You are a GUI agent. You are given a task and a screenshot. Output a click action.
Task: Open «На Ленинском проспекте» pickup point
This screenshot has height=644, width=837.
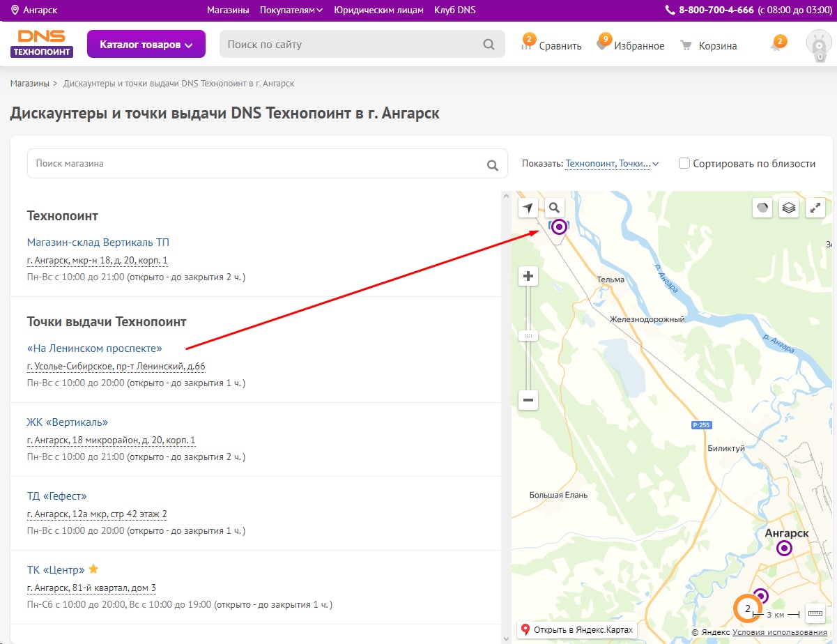94,348
